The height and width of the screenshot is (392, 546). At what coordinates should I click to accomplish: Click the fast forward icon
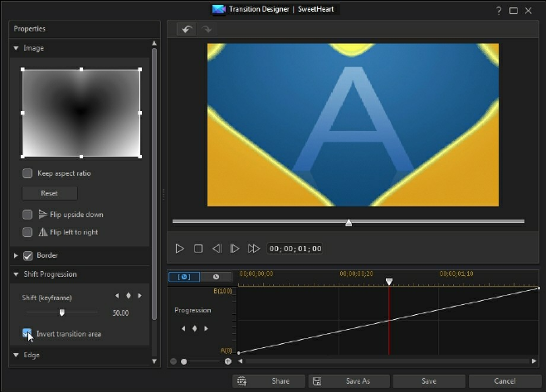click(x=254, y=249)
